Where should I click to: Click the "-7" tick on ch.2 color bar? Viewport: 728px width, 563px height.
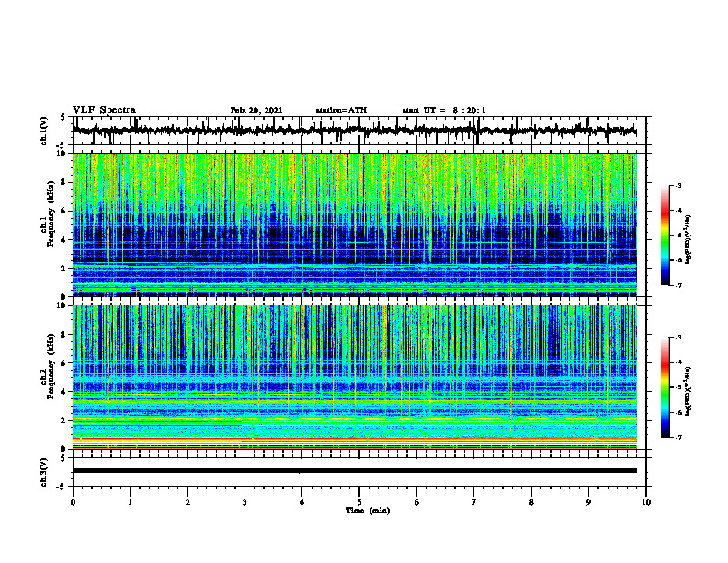(678, 438)
